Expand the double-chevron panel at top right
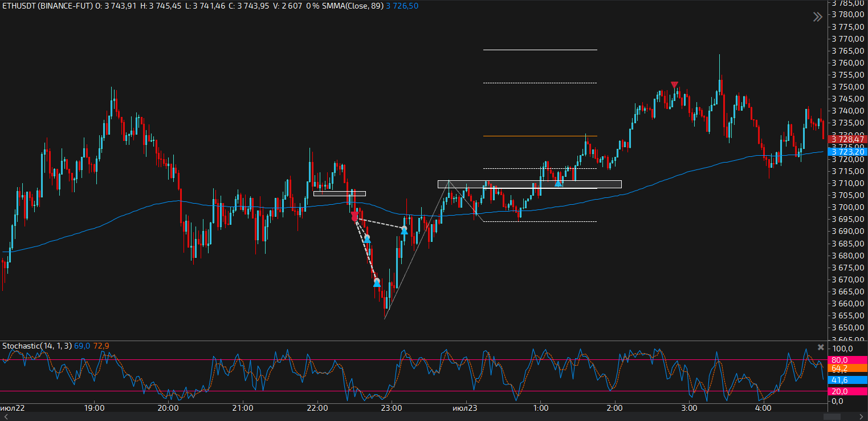 point(818,17)
